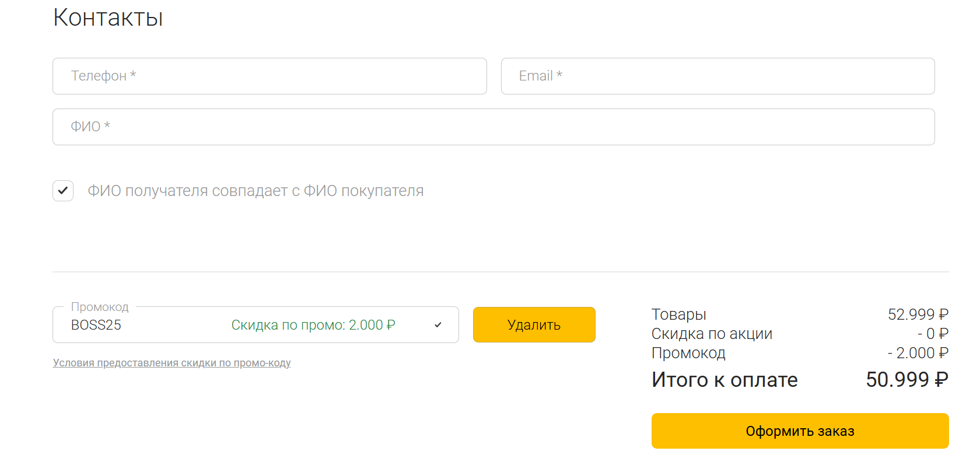Click the 'Удалить' button to remove promo code
The height and width of the screenshot is (458, 980).
[534, 324]
